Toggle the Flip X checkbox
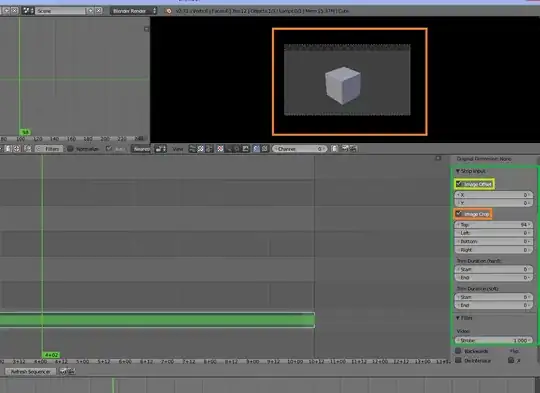 [511, 360]
